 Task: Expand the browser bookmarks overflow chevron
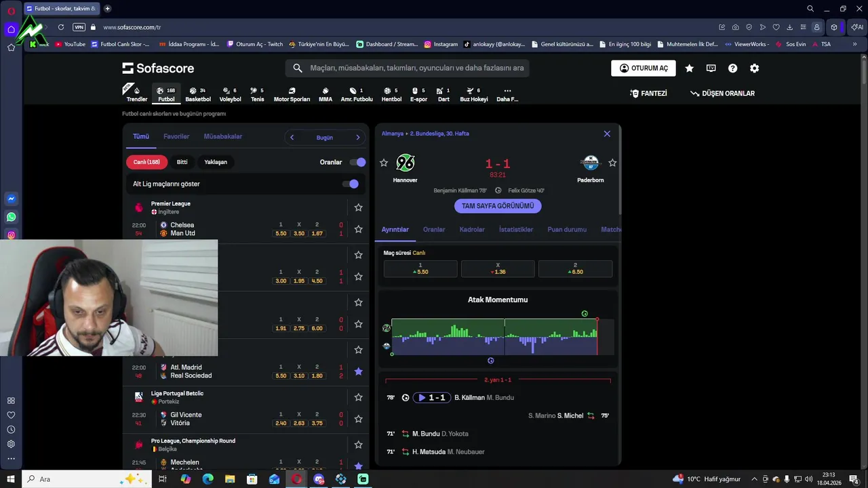pyautogui.click(x=855, y=44)
